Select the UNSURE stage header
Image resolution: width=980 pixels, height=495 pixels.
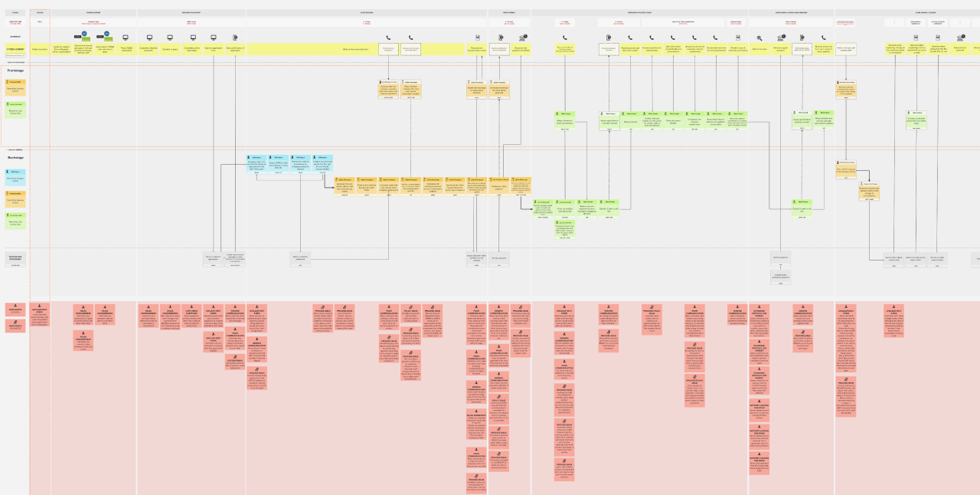point(40,13)
